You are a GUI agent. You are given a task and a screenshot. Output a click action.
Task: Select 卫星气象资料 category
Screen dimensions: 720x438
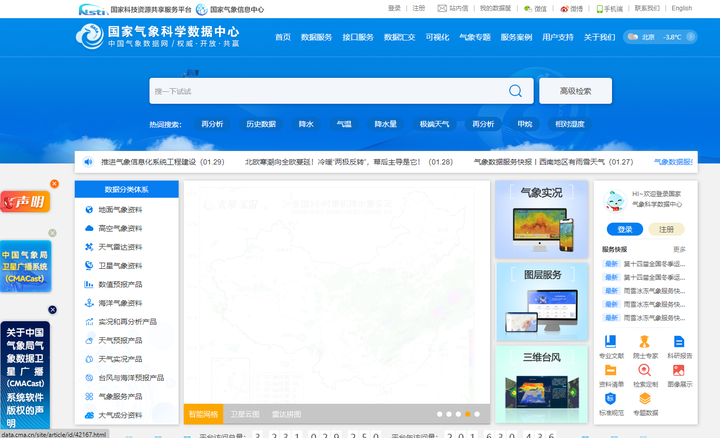point(120,266)
